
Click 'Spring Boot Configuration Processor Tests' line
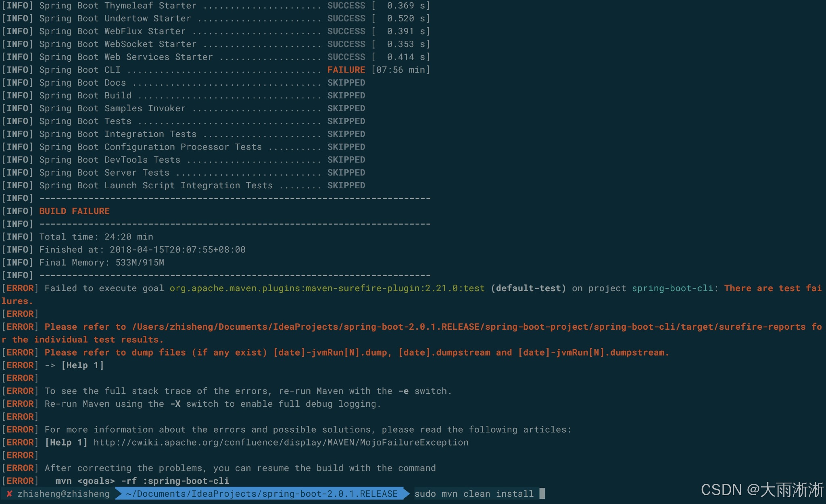(x=184, y=147)
